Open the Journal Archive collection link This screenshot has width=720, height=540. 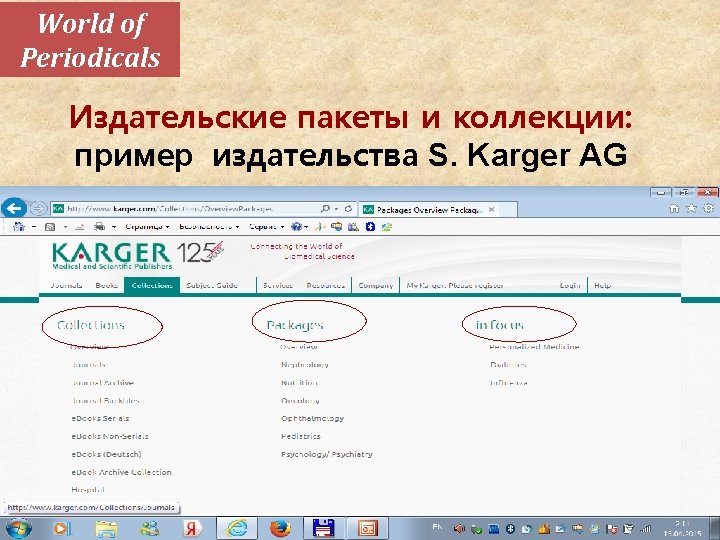pos(103,382)
